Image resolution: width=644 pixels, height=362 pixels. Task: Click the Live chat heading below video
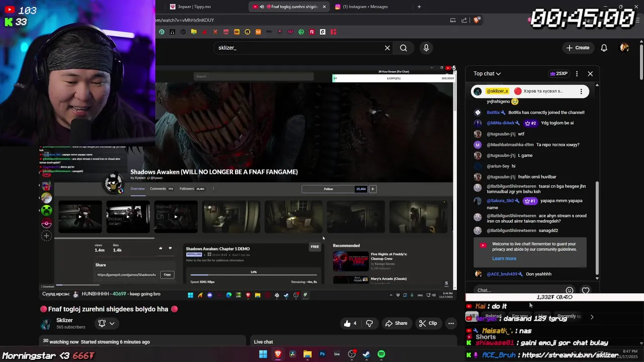(263, 342)
